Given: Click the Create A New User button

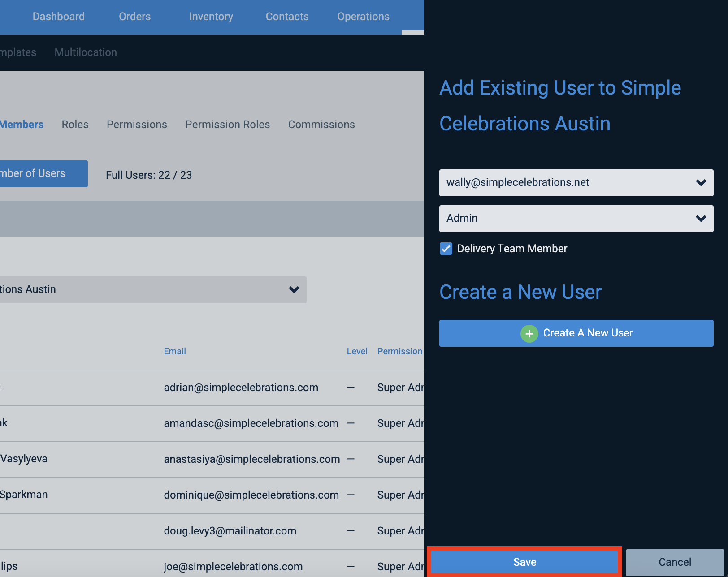Looking at the screenshot, I should 576,333.
